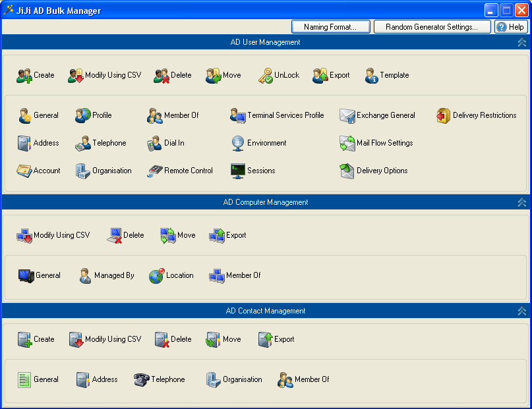Click the user Member Of label
The height and width of the screenshot is (409, 532).
click(x=181, y=115)
